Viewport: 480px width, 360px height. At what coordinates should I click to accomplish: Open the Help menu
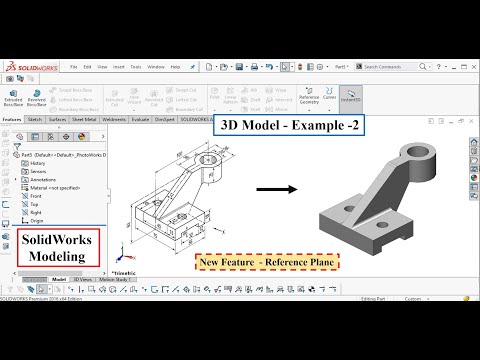(x=175, y=67)
